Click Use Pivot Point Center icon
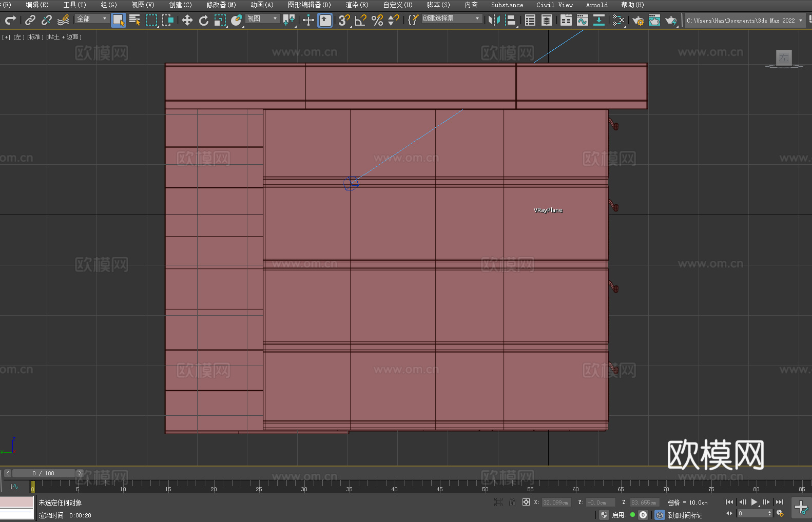Image resolution: width=812 pixels, height=522 pixels. (289, 20)
